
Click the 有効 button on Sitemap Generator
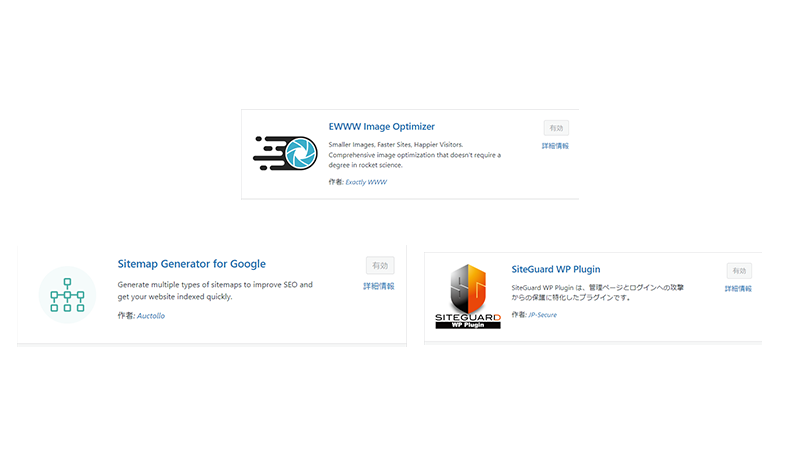(x=380, y=265)
